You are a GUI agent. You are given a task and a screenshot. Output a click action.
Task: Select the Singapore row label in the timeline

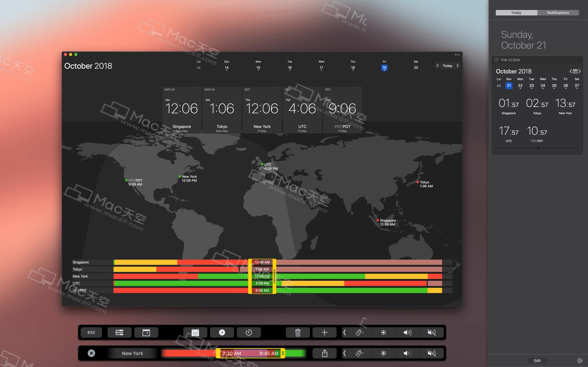81,262
